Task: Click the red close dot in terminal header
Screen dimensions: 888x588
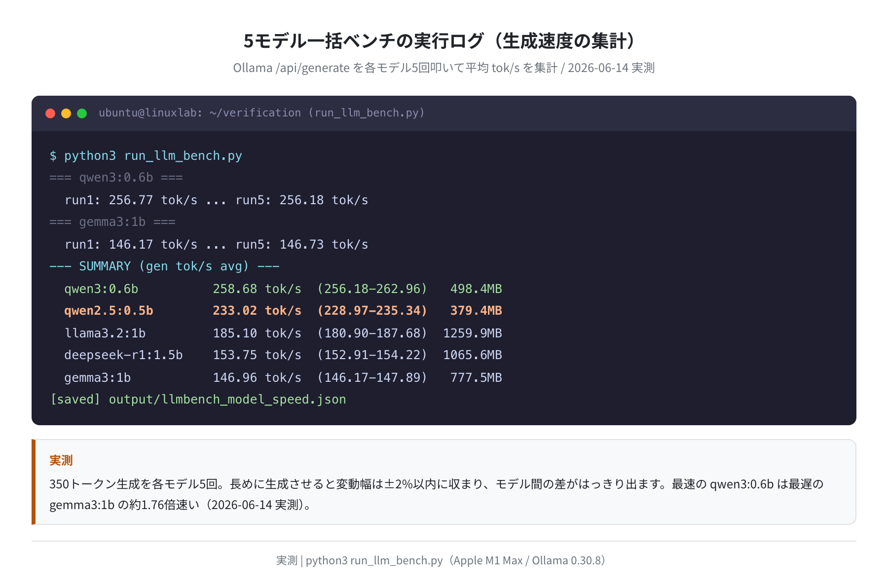Action: point(50,113)
